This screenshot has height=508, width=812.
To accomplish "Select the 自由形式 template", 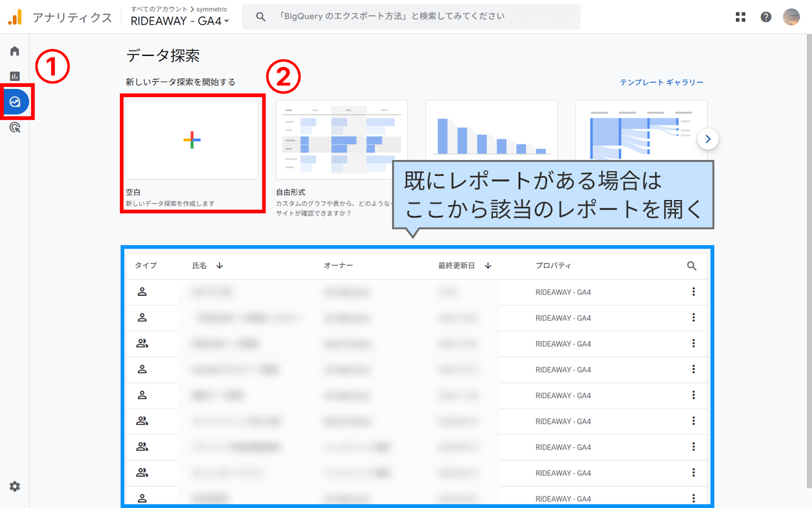I will point(341,140).
